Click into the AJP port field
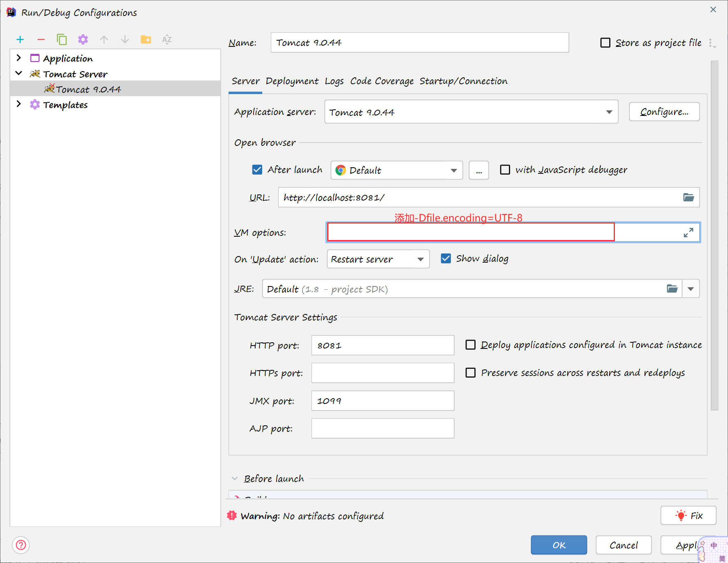This screenshot has height=563, width=728. (x=383, y=428)
